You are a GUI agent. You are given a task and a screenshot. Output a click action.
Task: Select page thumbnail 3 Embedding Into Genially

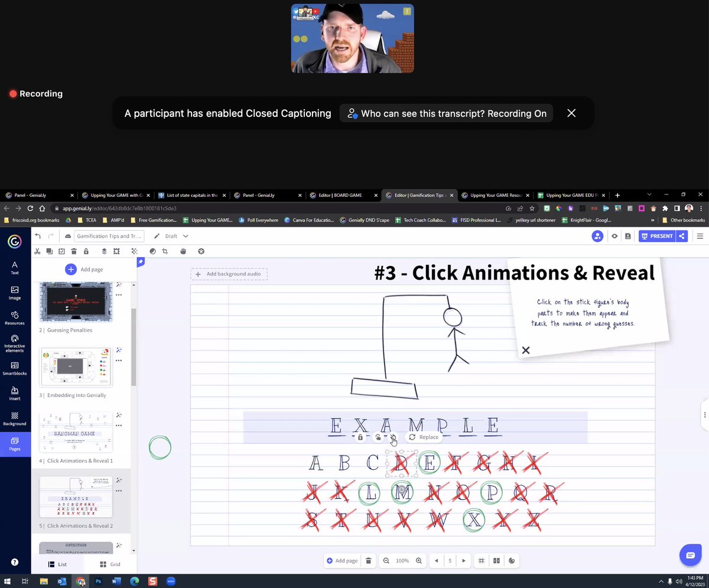pos(76,366)
